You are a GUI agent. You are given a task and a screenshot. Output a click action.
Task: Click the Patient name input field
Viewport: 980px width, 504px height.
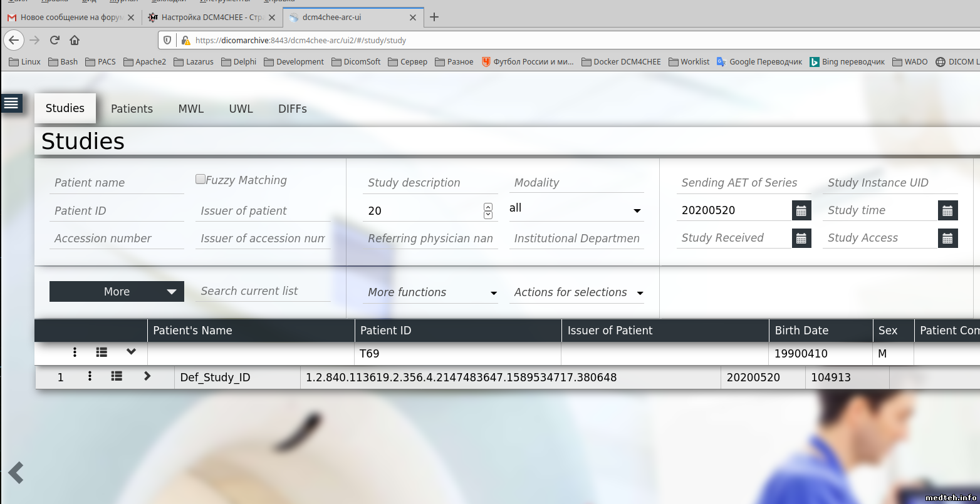tap(117, 183)
